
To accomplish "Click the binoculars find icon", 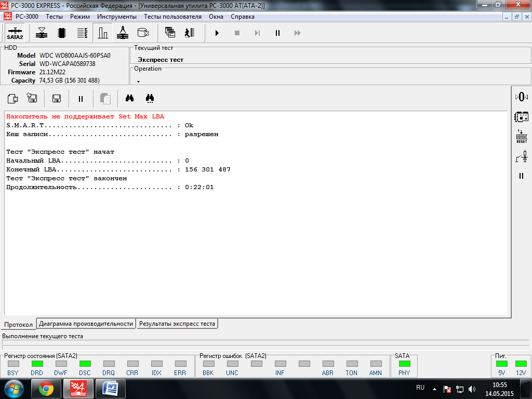I will point(129,98).
